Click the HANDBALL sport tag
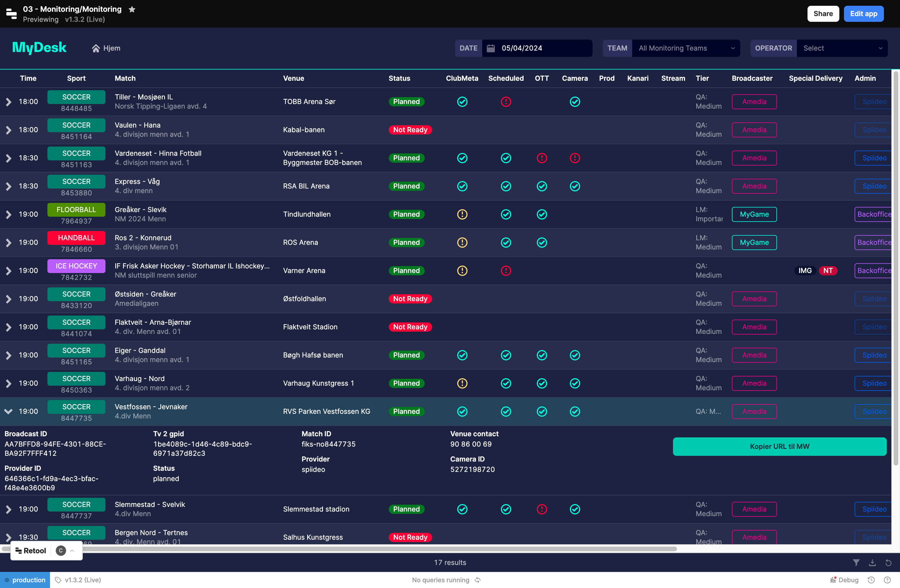900x588 pixels. tap(76, 238)
